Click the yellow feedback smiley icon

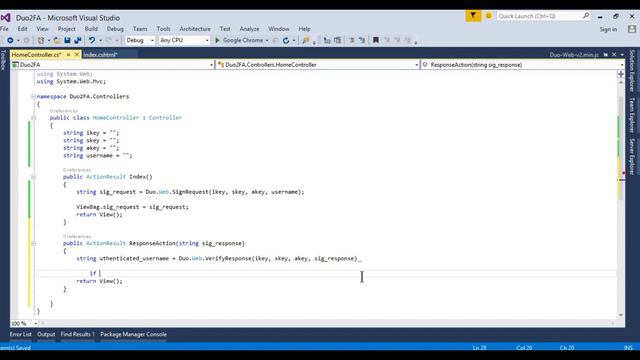488,16
